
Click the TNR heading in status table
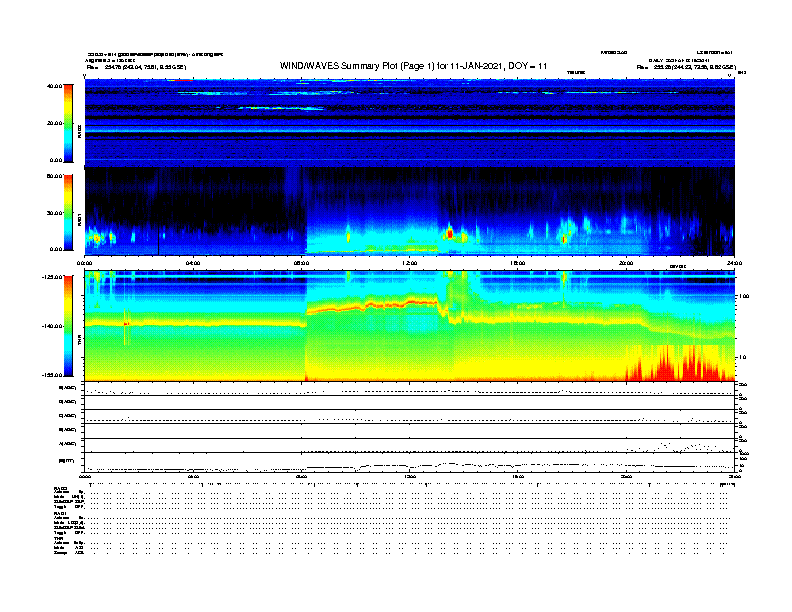tap(58, 538)
